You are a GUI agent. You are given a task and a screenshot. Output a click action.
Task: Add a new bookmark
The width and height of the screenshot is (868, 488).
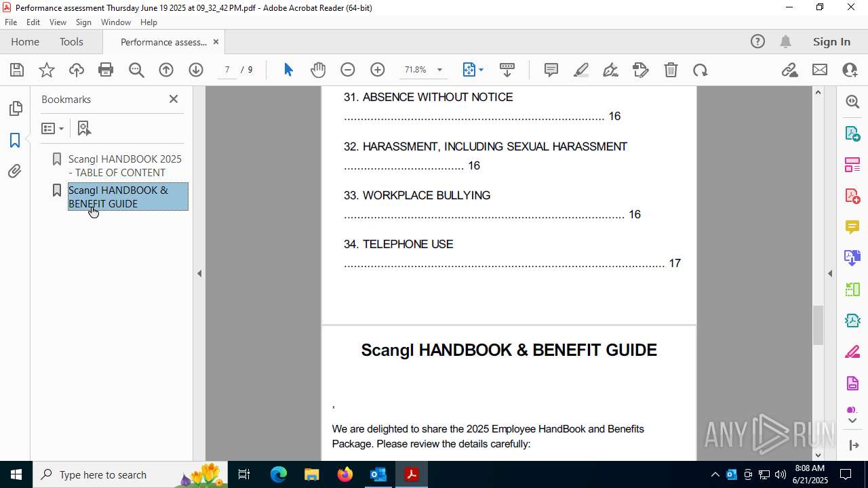[x=84, y=128]
